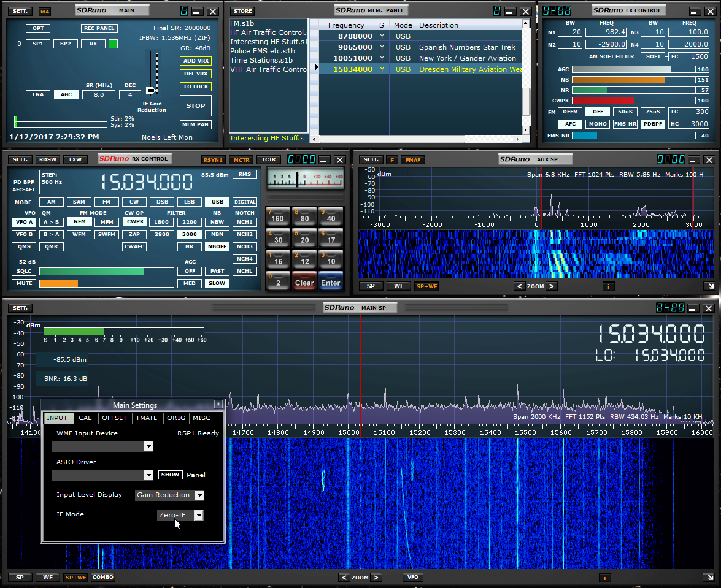Open the WME Input Device dropdown
This screenshot has width=721, height=588.
coord(148,446)
